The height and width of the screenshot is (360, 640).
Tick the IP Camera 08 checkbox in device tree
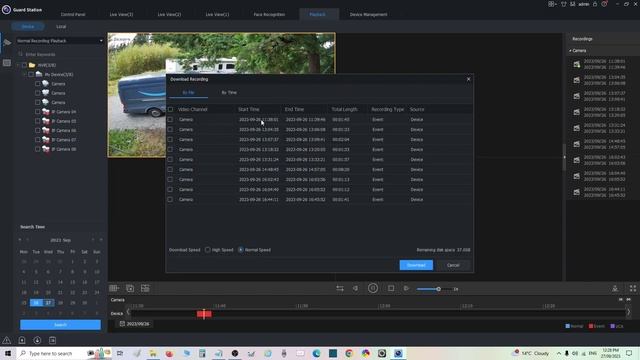(38, 149)
